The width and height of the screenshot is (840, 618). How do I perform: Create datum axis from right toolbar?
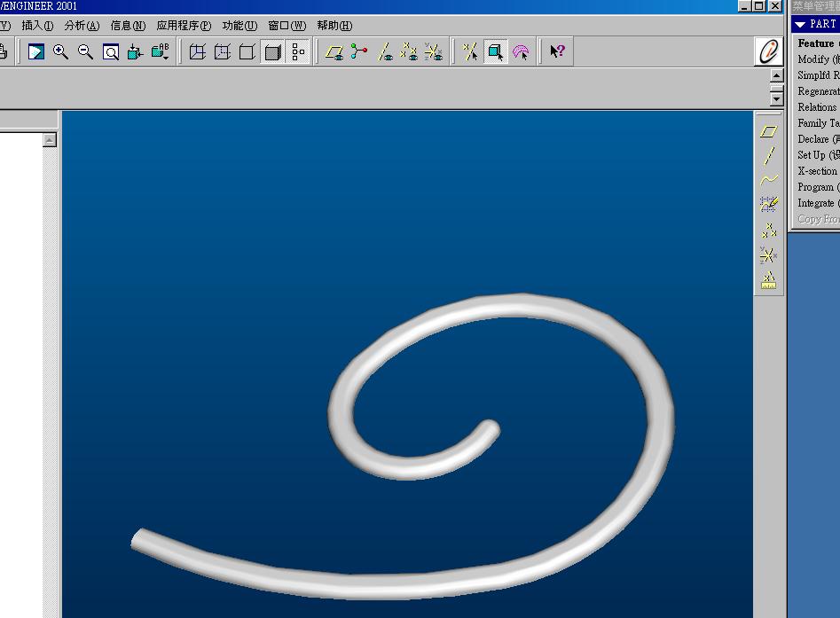pos(769,155)
